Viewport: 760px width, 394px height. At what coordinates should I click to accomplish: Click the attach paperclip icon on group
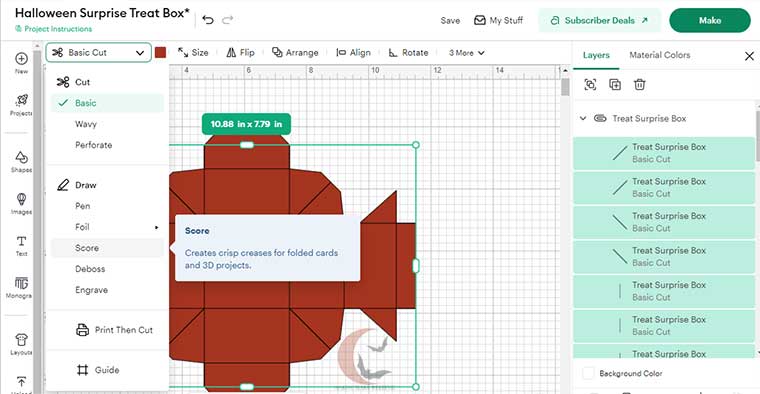click(600, 118)
